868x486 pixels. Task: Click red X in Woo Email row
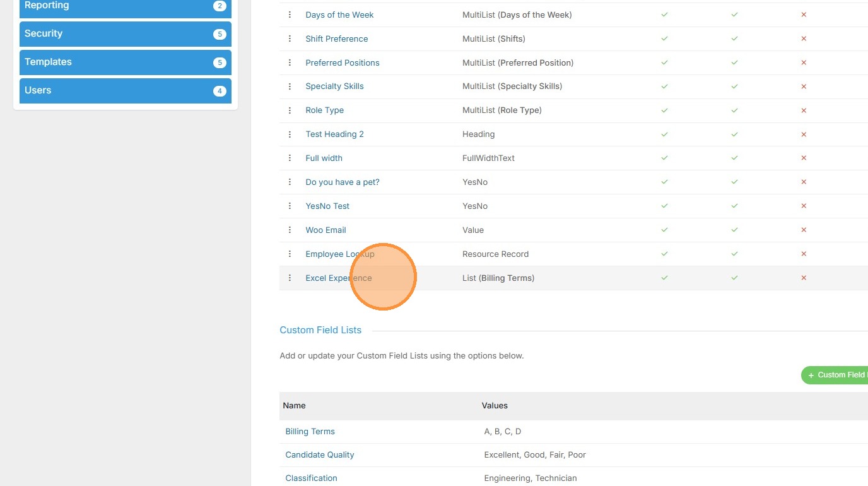804,230
